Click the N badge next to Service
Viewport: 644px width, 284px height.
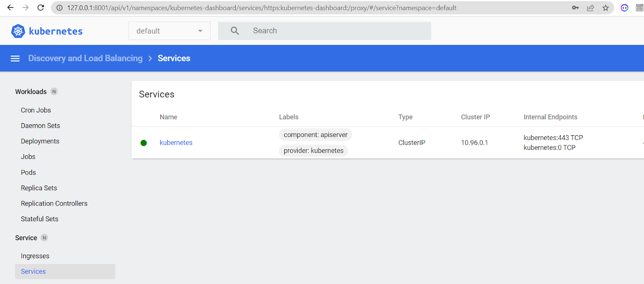(x=44, y=238)
